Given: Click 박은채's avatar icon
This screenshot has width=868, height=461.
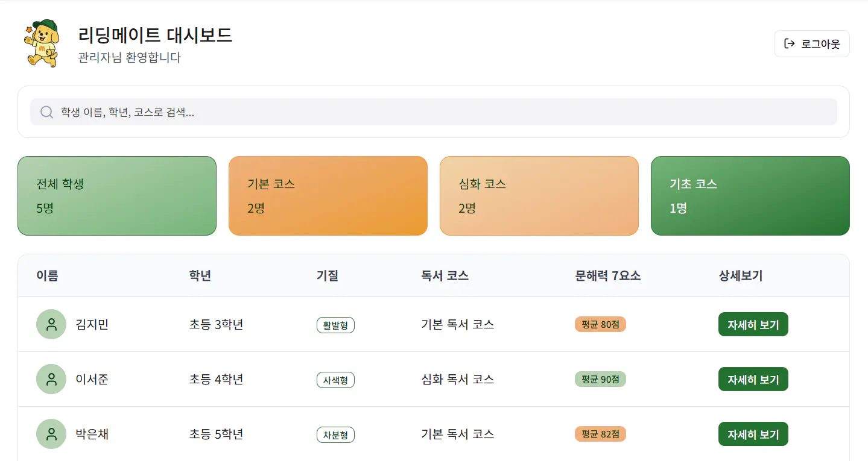Looking at the screenshot, I should [51, 433].
